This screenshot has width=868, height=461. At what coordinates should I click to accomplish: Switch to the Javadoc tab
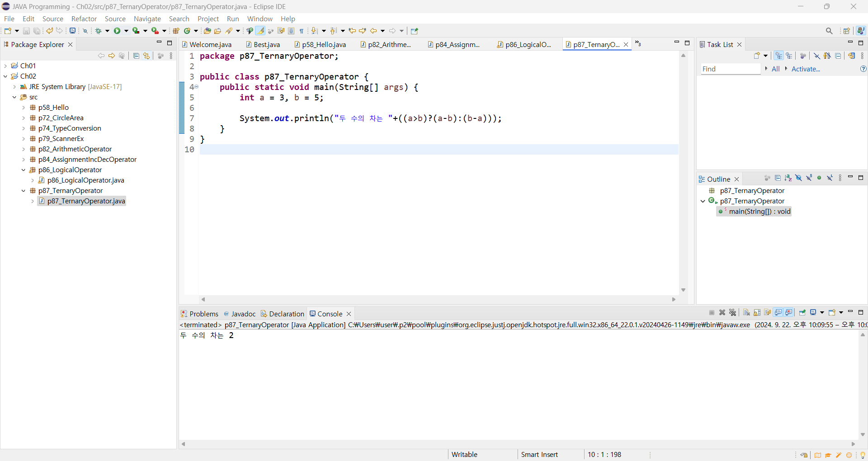(240, 314)
